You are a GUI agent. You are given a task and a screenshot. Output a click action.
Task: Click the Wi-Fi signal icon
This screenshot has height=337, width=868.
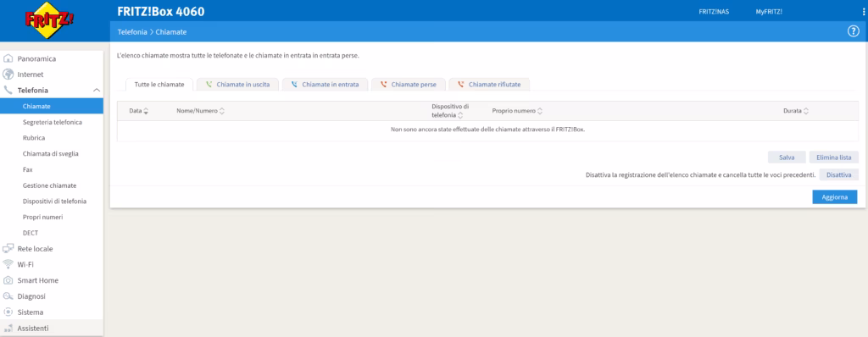(x=8, y=264)
